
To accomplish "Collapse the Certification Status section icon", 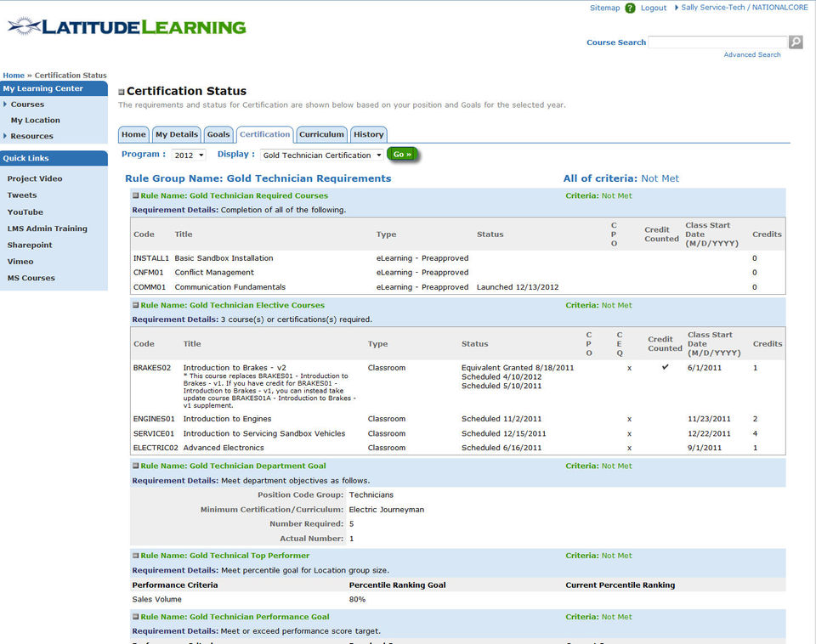I will (x=122, y=92).
